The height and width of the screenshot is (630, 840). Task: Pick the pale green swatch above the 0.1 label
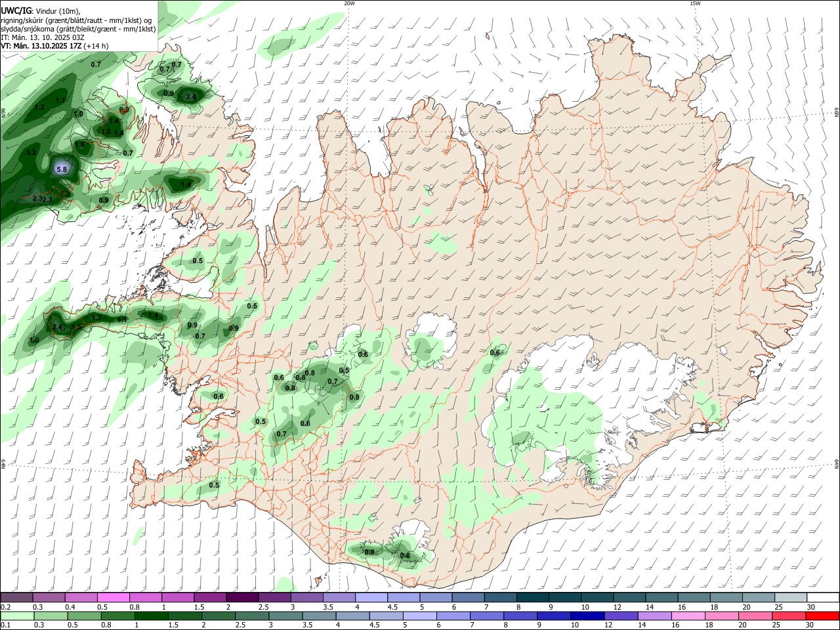(x=16, y=616)
